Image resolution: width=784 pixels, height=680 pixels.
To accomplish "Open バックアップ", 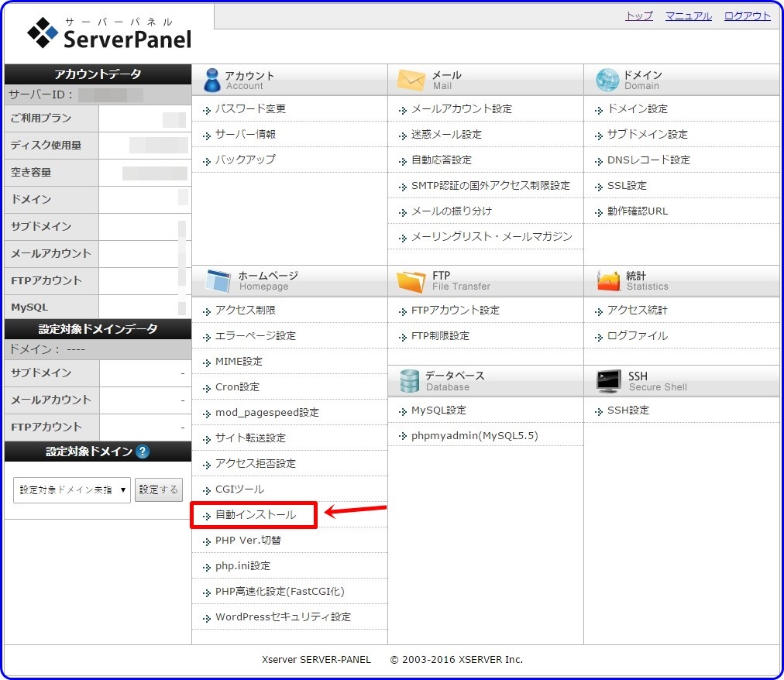I will pos(245,160).
